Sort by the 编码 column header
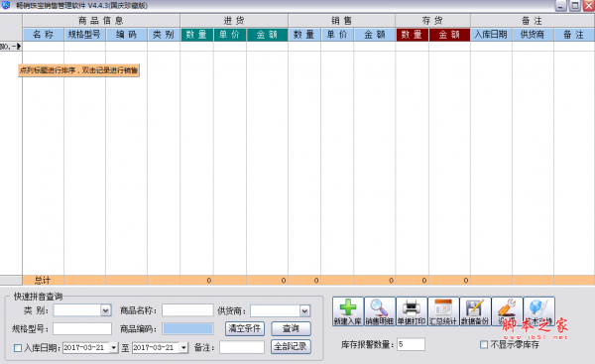The height and width of the screenshot is (364, 595). click(126, 35)
